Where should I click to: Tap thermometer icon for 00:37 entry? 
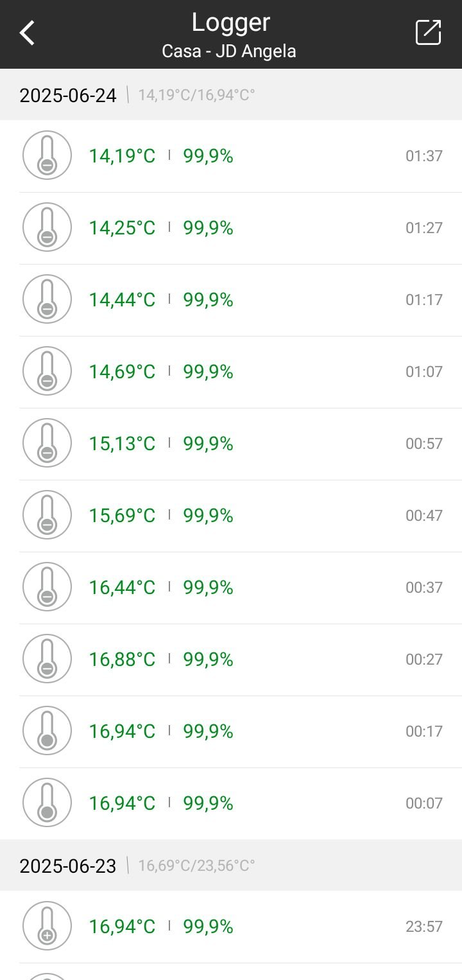click(x=47, y=587)
